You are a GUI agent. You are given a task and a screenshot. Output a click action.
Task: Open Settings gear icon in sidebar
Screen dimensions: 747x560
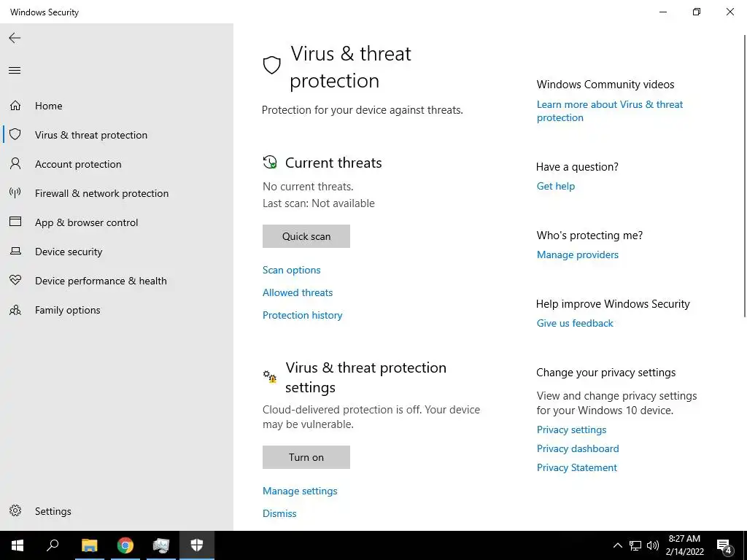[x=15, y=510]
